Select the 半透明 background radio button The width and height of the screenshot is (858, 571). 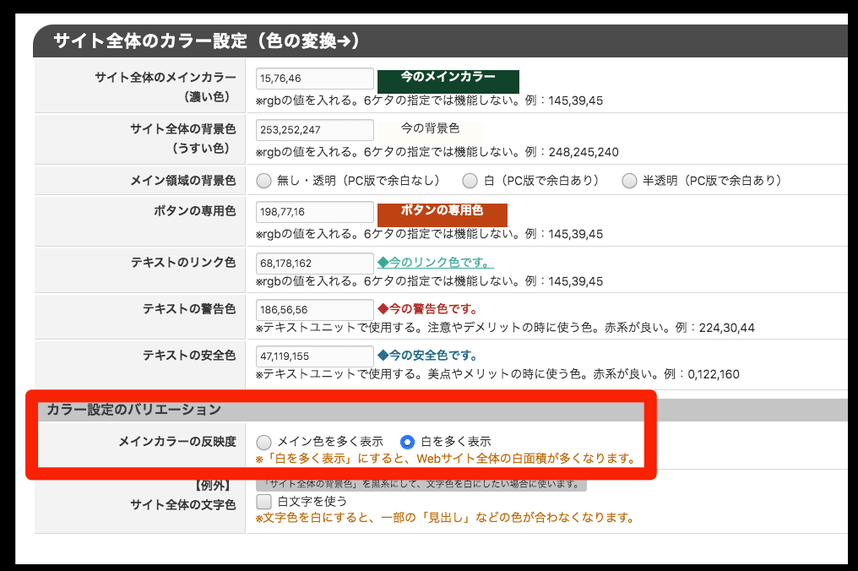[x=629, y=181]
